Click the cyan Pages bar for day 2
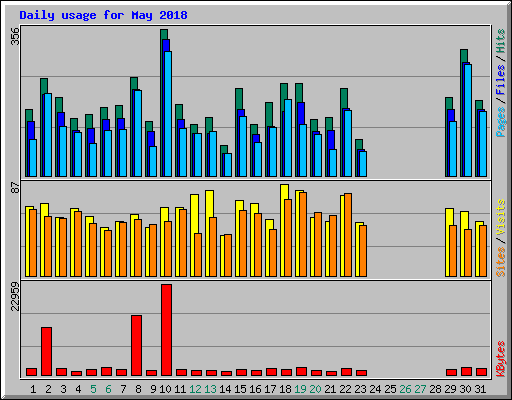512x400 pixels. [x=48, y=135]
